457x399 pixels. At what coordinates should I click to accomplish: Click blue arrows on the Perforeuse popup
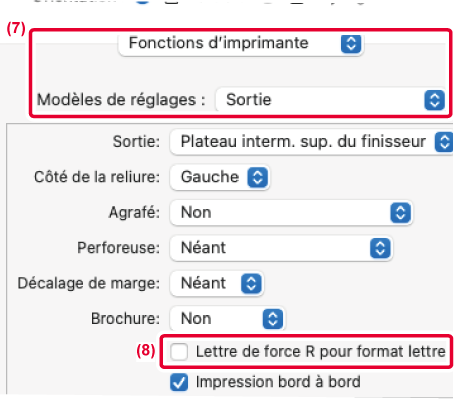[380, 248]
